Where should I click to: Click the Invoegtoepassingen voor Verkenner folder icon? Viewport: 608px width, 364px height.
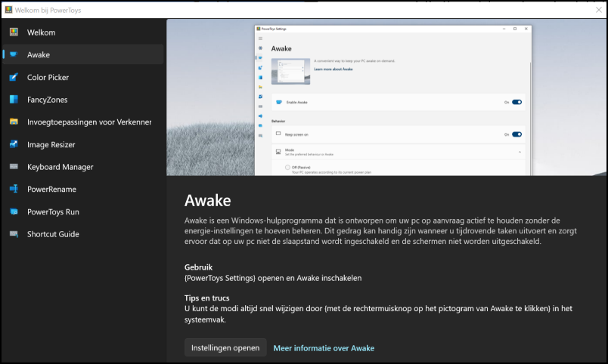[14, 122]
